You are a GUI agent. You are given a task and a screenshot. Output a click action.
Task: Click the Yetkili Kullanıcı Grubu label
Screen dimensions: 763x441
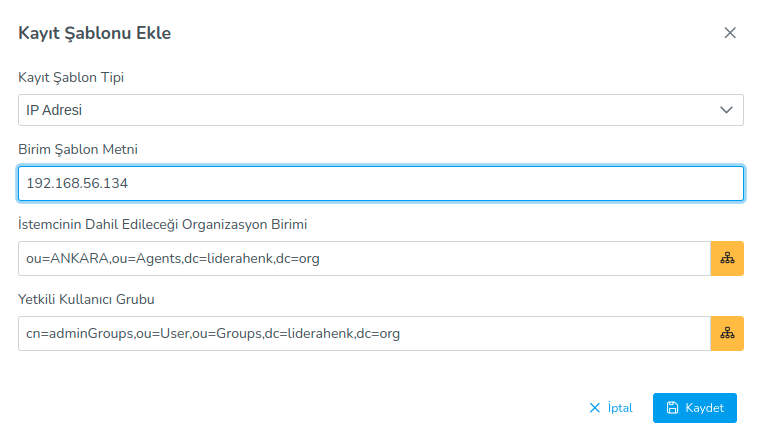pos(85,298)
